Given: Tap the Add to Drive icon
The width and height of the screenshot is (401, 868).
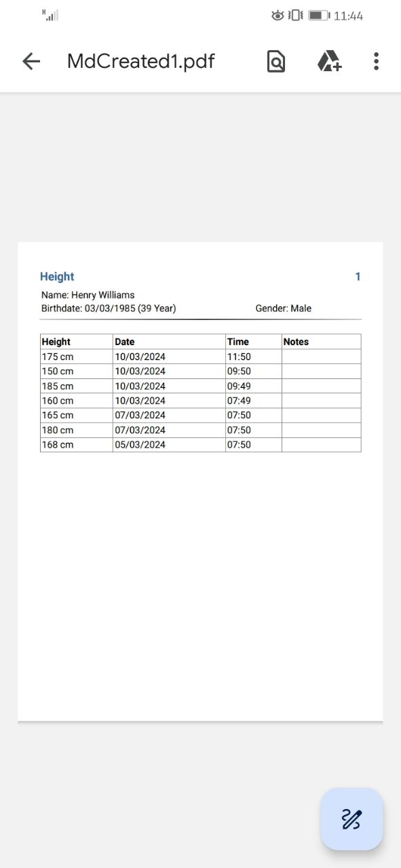Looking at the screenshot, I should click(x=329, y=62).
